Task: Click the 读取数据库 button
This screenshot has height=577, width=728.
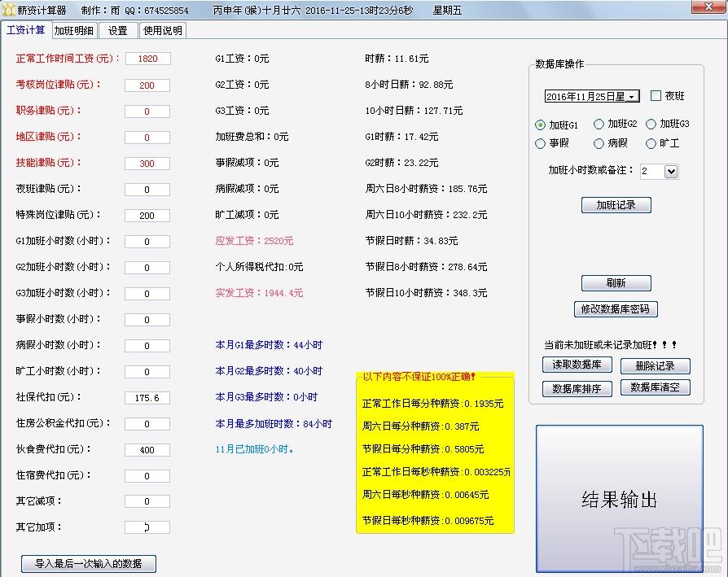Action: (577, 365)
